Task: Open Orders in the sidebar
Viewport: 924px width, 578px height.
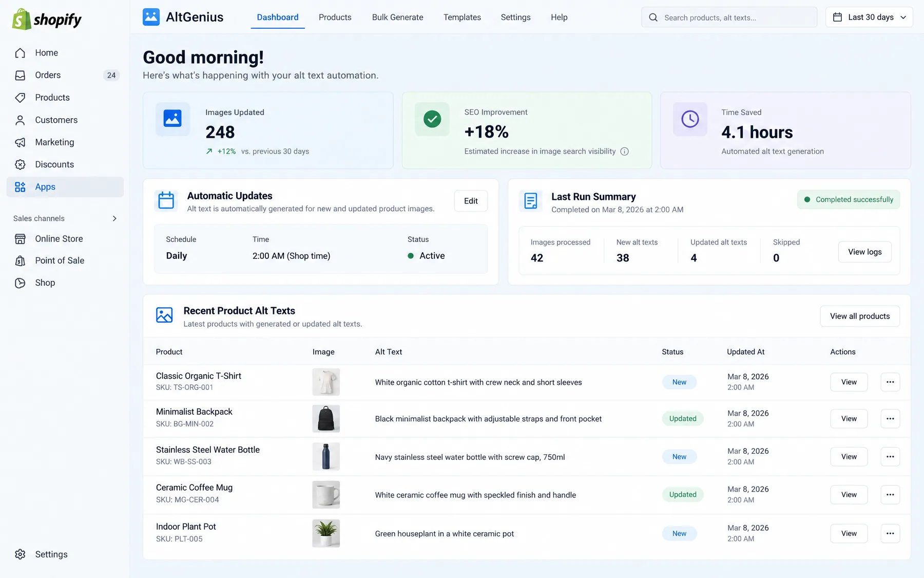Action: (x=65, y=75)
